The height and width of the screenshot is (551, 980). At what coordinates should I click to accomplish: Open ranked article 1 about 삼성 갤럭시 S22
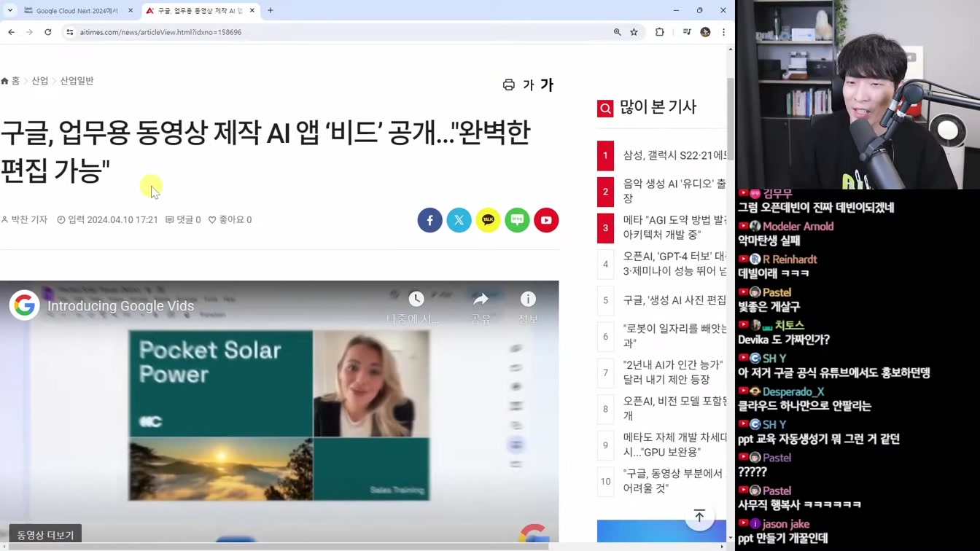click(x=674, y=155)
